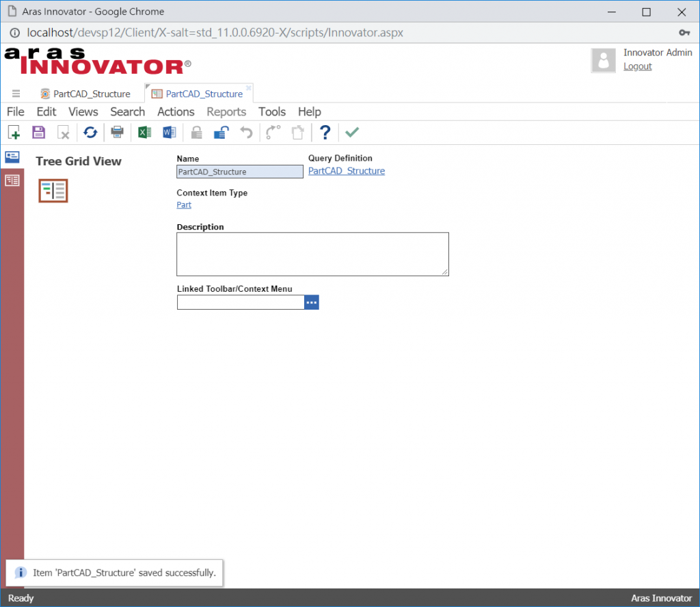Open the hamburger navigation menu
The image size is (700, 607).
coord(16,94)
